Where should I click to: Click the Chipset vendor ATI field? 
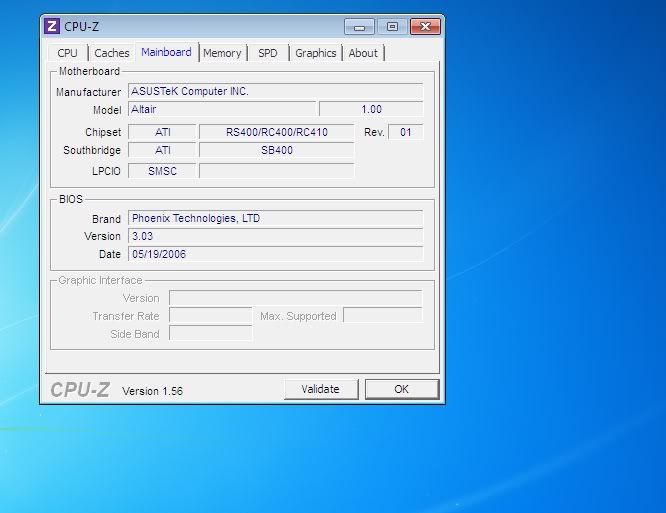tap(162, 132)
